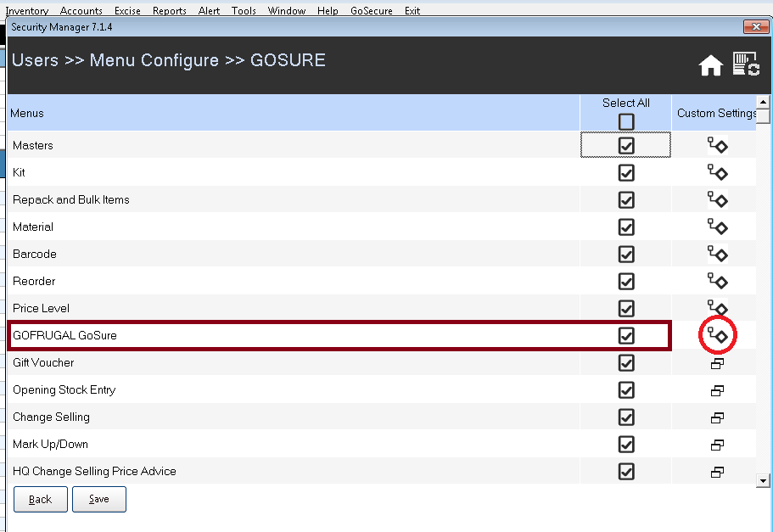Uncheck the Barcode menu checkbox
Viewport: 773px width, 532px height.
626,254
